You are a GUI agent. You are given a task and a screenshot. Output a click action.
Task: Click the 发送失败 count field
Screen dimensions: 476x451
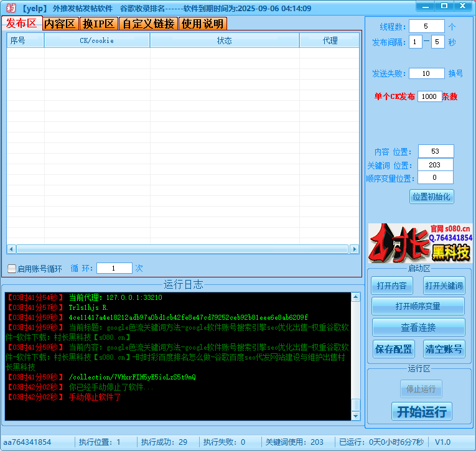click(426, 73)
